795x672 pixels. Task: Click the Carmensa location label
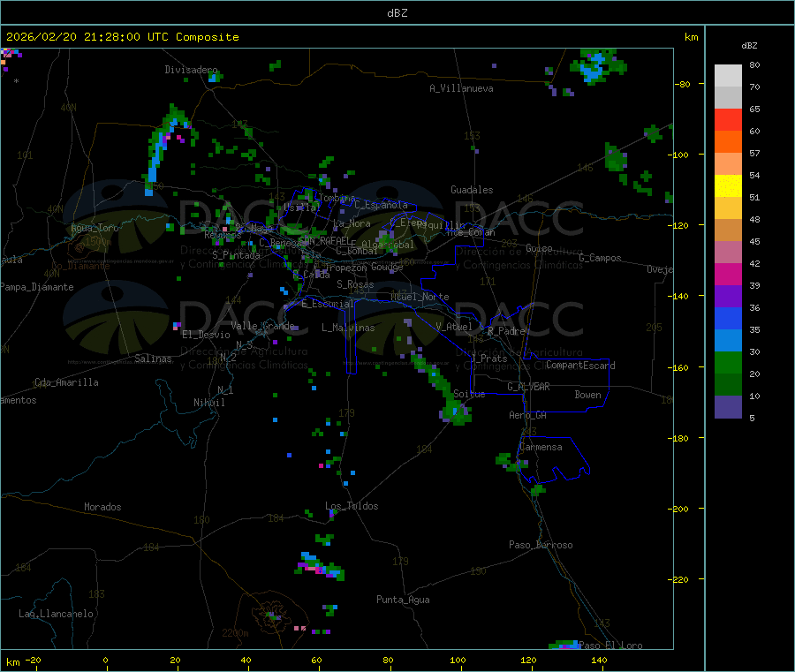pos(541,448)
